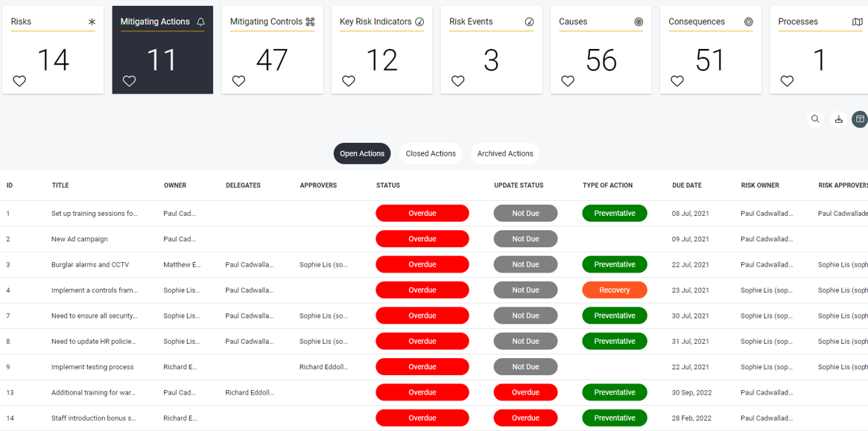Click the target icon on the Causes card
868x431 pixels.
click(639, 22)
